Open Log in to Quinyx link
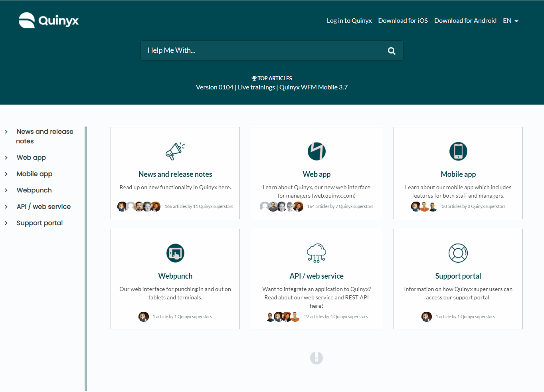This screenshot has height=392, width=544. 349,21
